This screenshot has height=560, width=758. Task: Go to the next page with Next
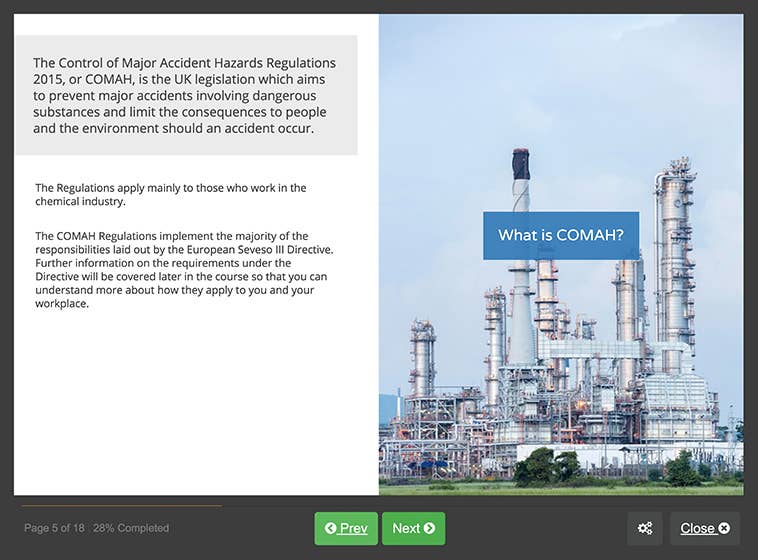413,528
